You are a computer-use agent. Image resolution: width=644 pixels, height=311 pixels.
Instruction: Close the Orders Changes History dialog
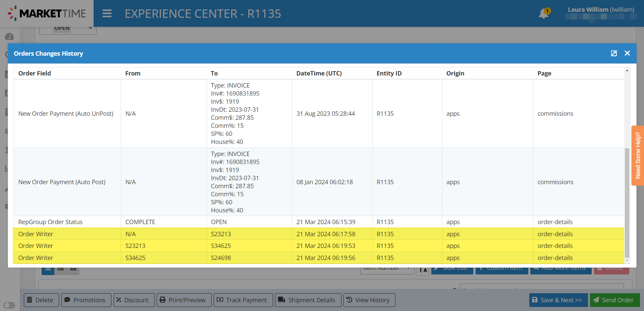(627, 53)
